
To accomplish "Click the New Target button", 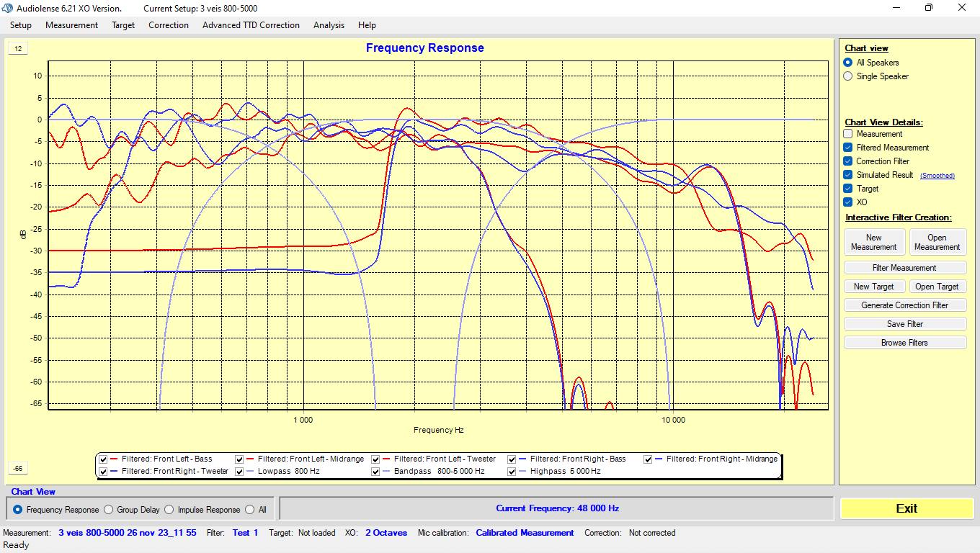I will (873, 287).
